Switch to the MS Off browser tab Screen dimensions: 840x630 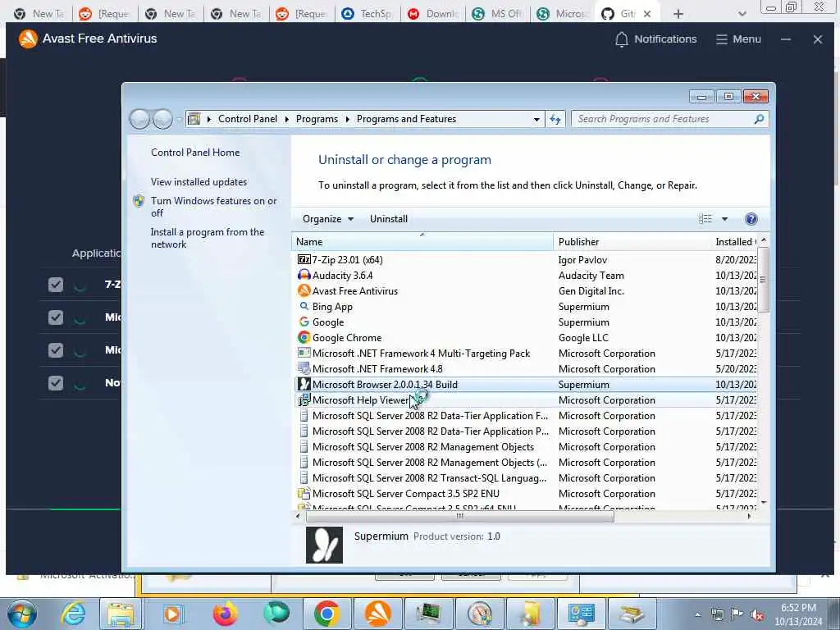pos(498,14)
